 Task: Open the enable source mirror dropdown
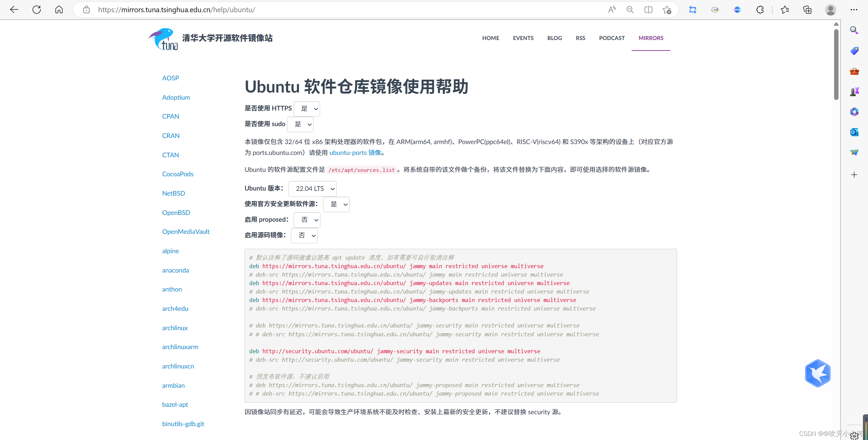point(304,236)
